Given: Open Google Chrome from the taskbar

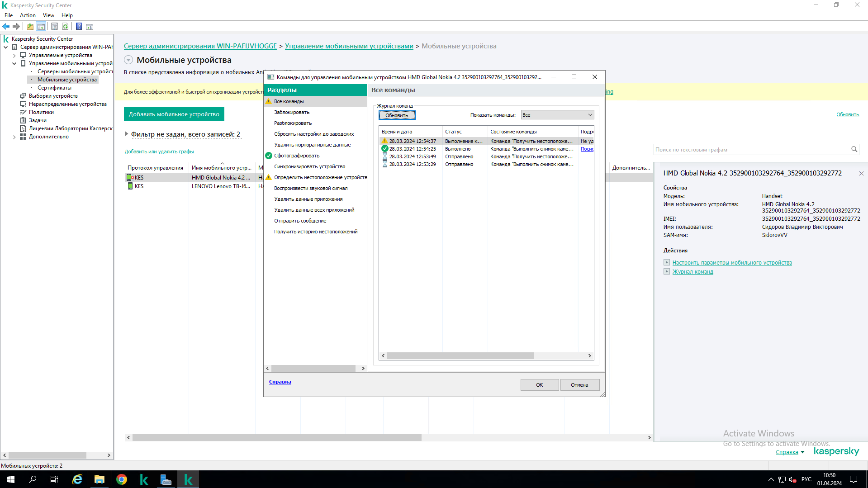Looking at the screenshot, I should click(122, 479).
